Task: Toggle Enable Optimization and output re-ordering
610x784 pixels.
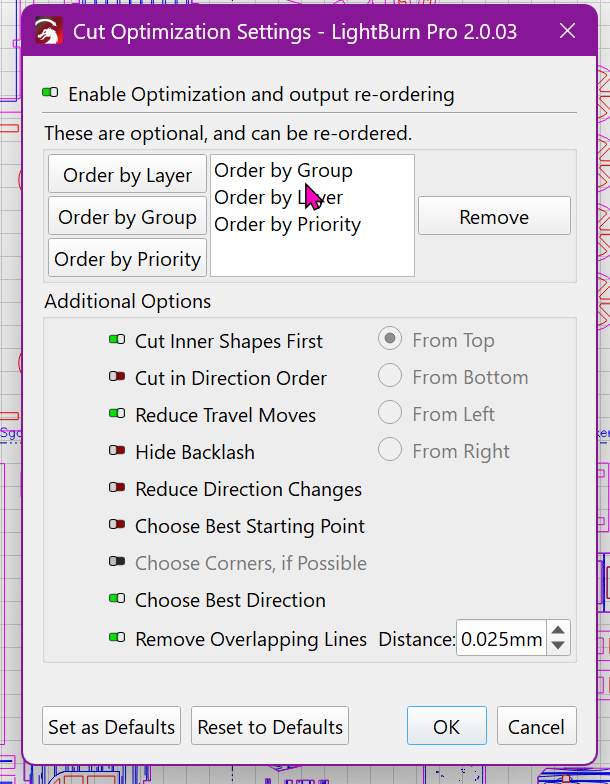Action: point(51,94)
